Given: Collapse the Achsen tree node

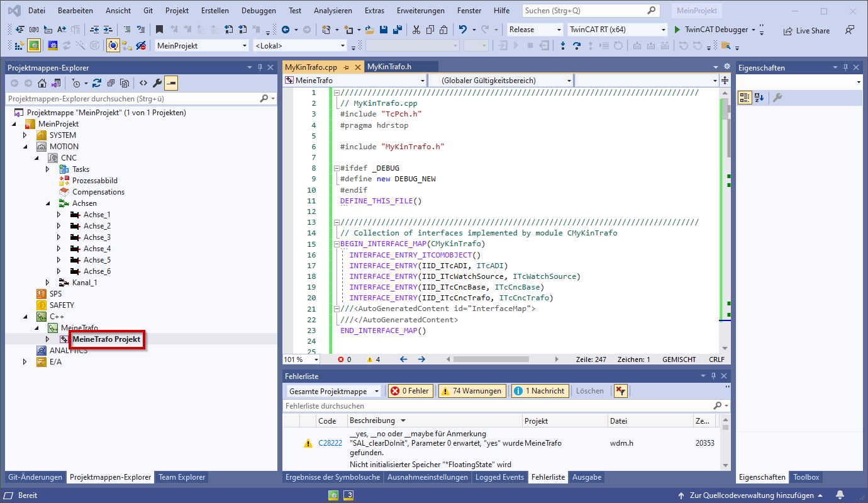Looking at the screenshot, I should coord(48,203).
